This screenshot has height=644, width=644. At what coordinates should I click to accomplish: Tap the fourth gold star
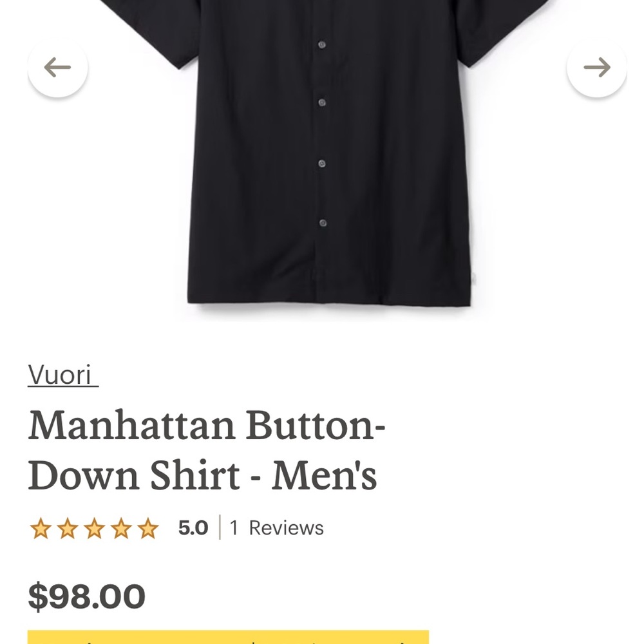(x=120, y=528)
